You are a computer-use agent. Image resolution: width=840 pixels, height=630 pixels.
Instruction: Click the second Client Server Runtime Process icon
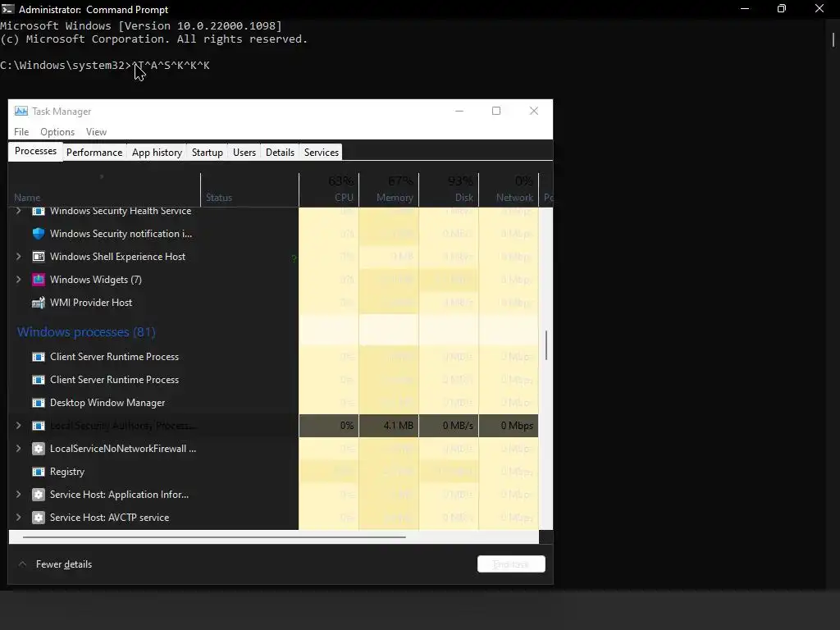[x=38, y=380]
